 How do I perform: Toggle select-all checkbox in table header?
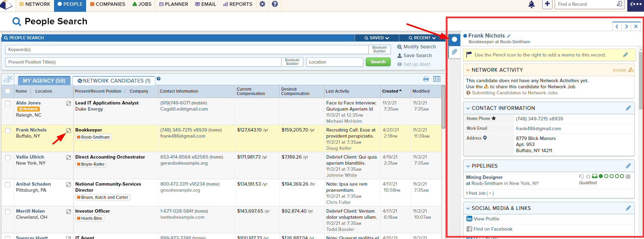[x=8, y=91]
